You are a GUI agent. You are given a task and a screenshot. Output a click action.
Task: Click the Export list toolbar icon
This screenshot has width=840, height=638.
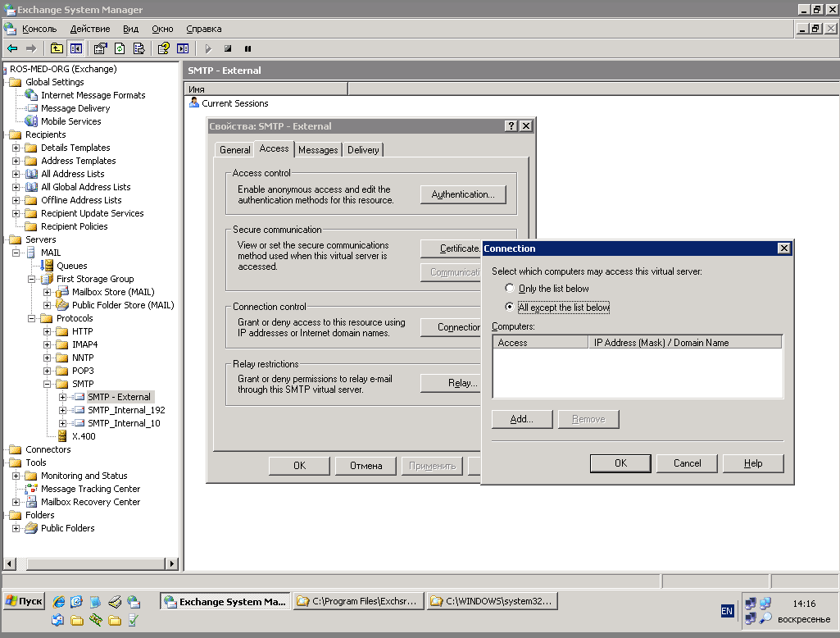tap(138, 48)
